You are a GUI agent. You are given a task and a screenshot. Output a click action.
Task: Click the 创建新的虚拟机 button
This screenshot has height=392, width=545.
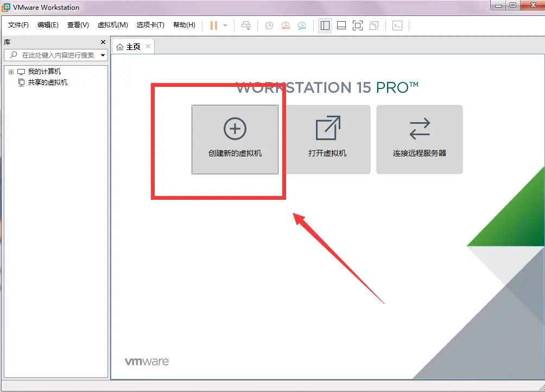point(235,140)
